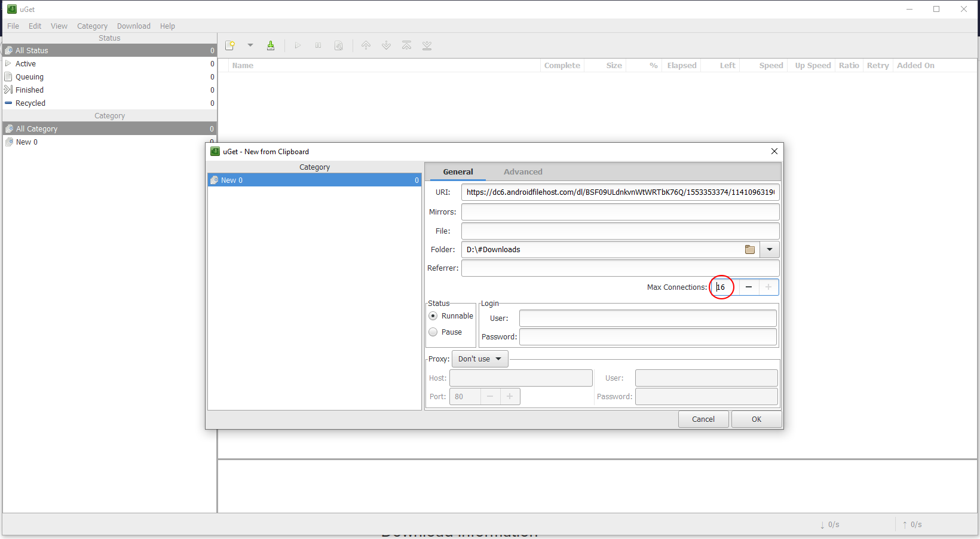Click the Cancel button

point(703,419)
